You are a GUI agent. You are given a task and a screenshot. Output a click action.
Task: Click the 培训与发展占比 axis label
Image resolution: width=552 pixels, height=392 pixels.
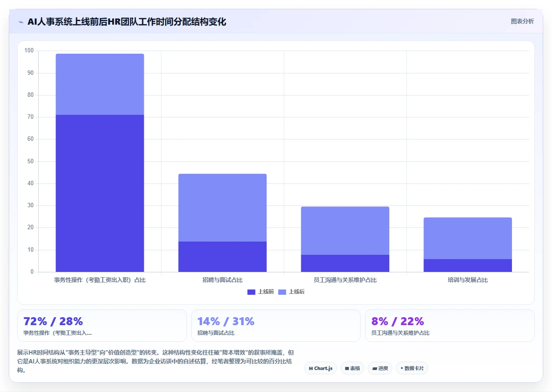[x=468, y=280]
